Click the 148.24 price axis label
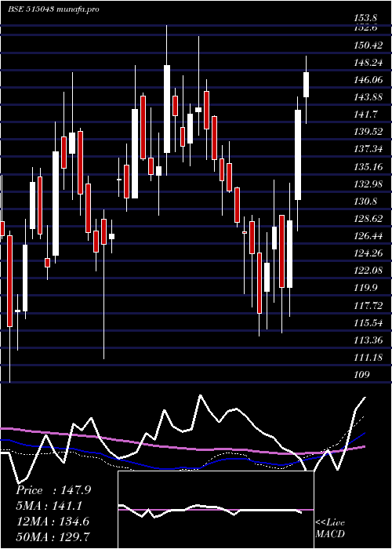The height and width of the screenshot is (549, 392). pos(368,62)
